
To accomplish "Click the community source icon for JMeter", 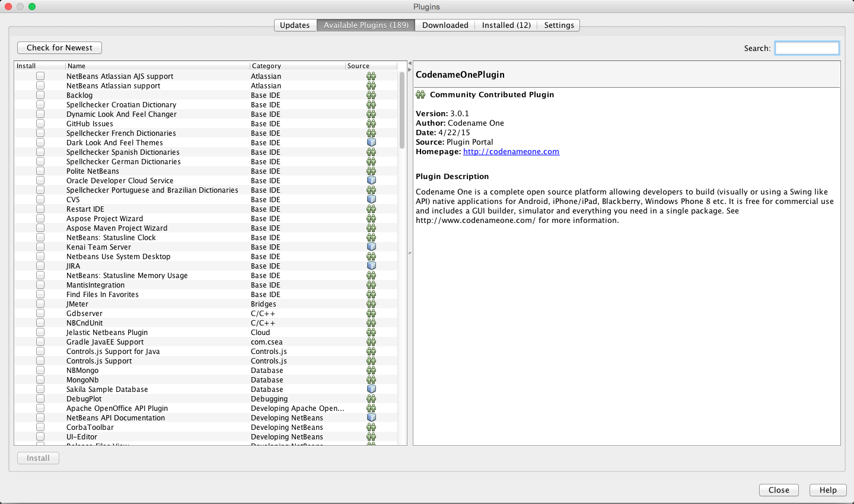I will tap(371, 304).
